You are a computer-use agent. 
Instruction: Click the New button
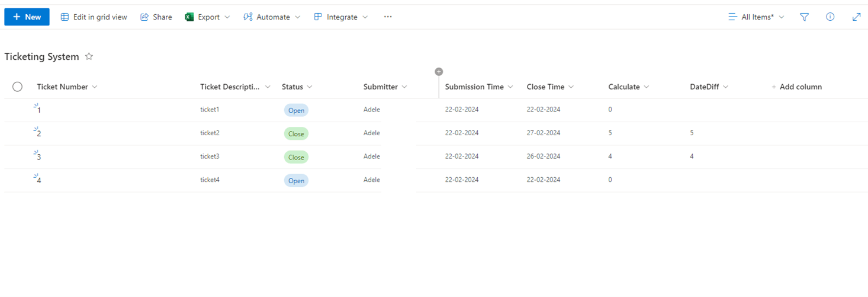pos(27,17)
